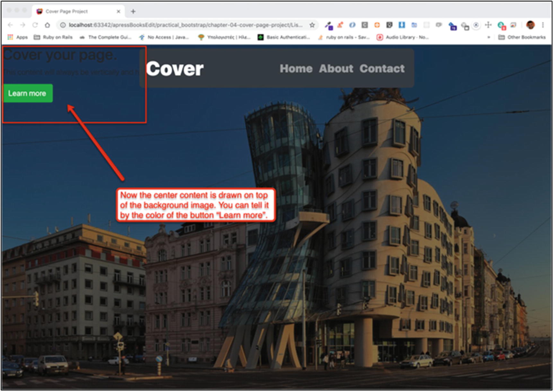
Task: Click the browser back arrow
Action: click(x=10, y=25)
